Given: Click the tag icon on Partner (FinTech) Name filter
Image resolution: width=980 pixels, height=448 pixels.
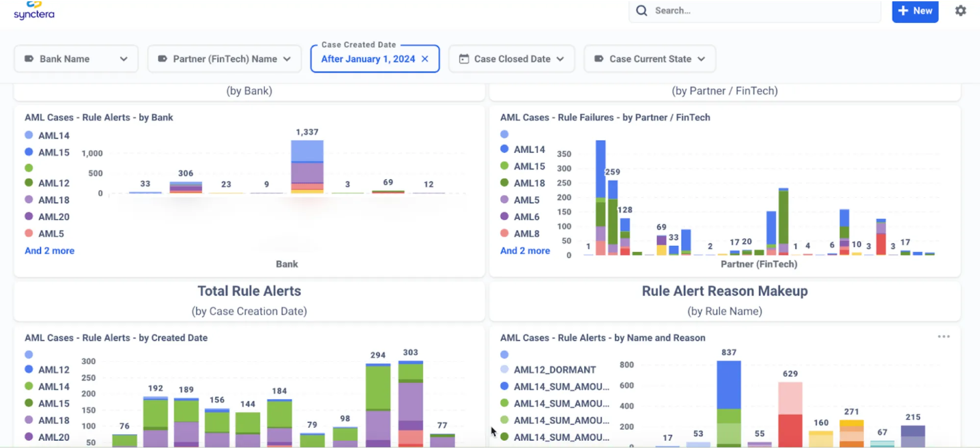Looking at the screenshot, I should coord(162,58).
